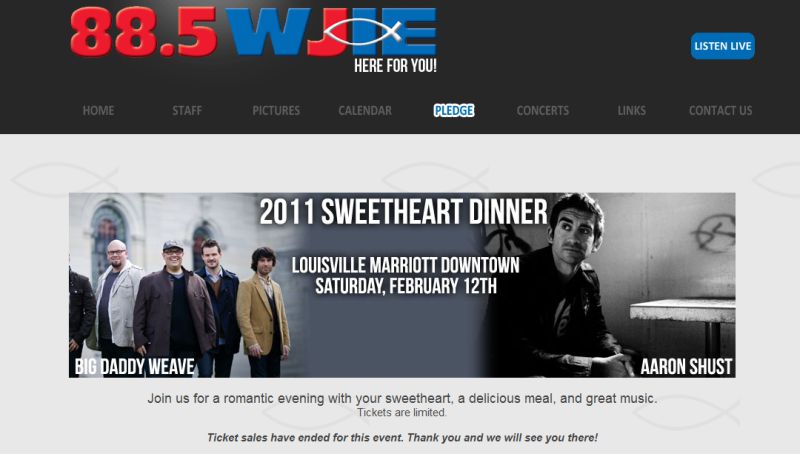800x454 pixels.
Task: Click the Big Daddy Weave caption
Action: click(x=135, y=366)
